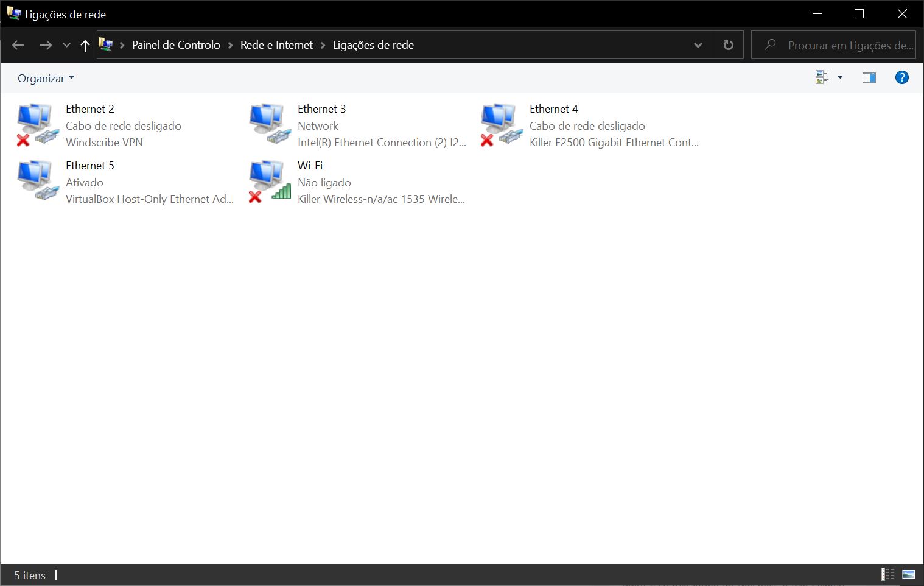The image size is (924, 586).
Task: Open the Organizar dropdown menu
Action: click(46, 79)
